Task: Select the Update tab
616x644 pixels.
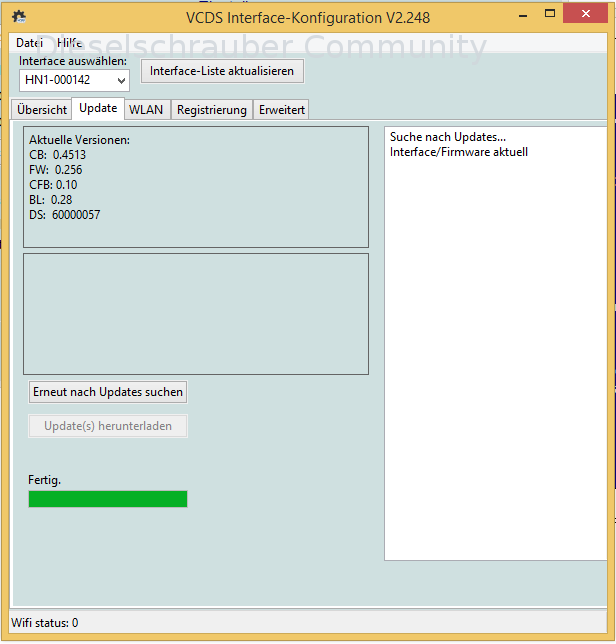Action: tap(98, 108)
